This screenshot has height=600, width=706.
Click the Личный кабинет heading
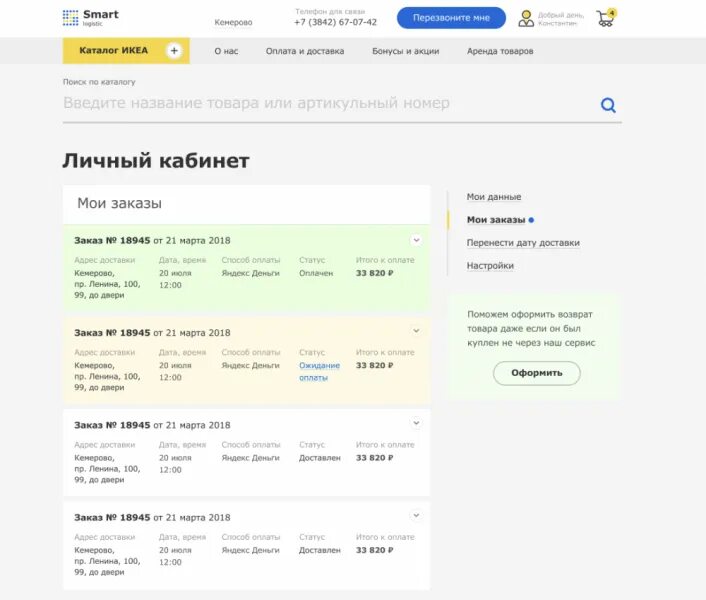(x=156, y=161)
